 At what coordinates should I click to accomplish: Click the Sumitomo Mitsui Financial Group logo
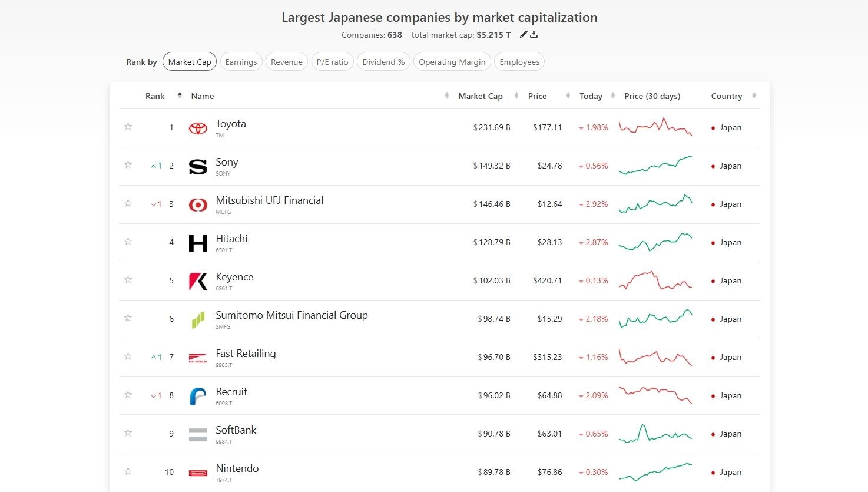(x=198, y=319)
